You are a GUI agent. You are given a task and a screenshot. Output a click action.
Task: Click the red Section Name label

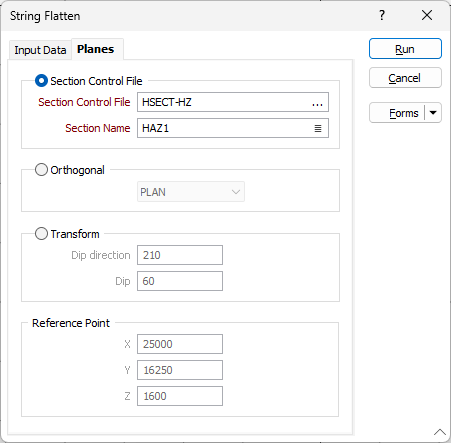tap(98, 128)
